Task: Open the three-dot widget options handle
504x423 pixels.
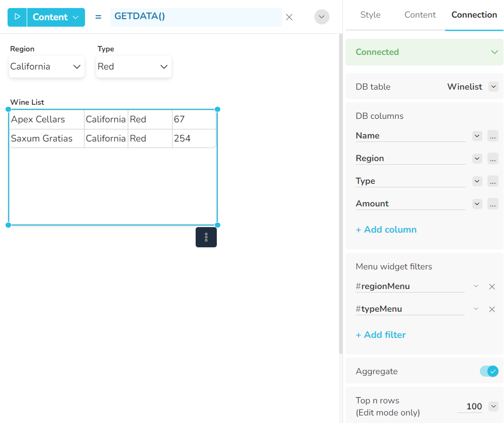Action: pyautogui.click(x=206, y=237)
